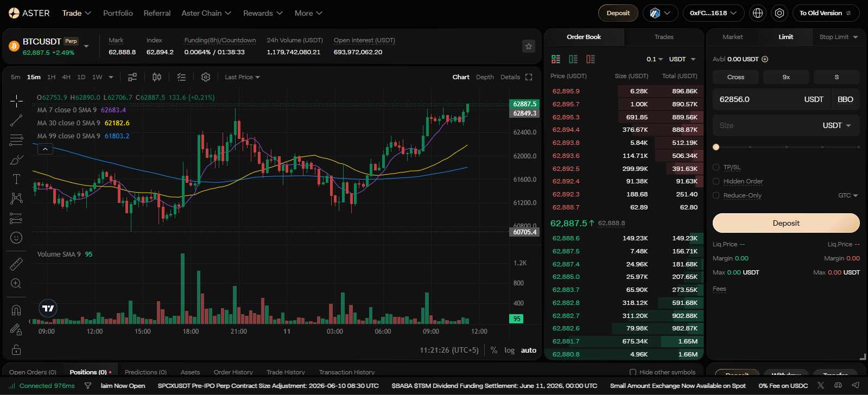Open the forecasting and measurement tools
This screenshot has height=395, width=868.
click(x=16, y=218)
